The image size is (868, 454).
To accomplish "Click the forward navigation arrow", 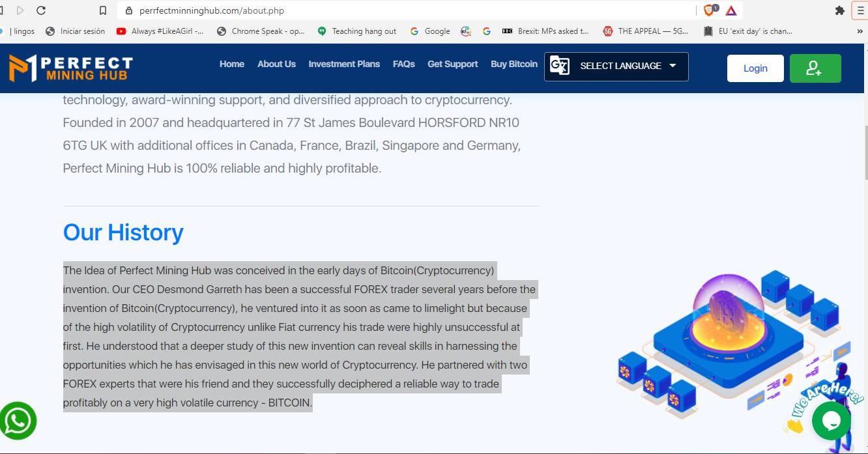I will point(20,10).
